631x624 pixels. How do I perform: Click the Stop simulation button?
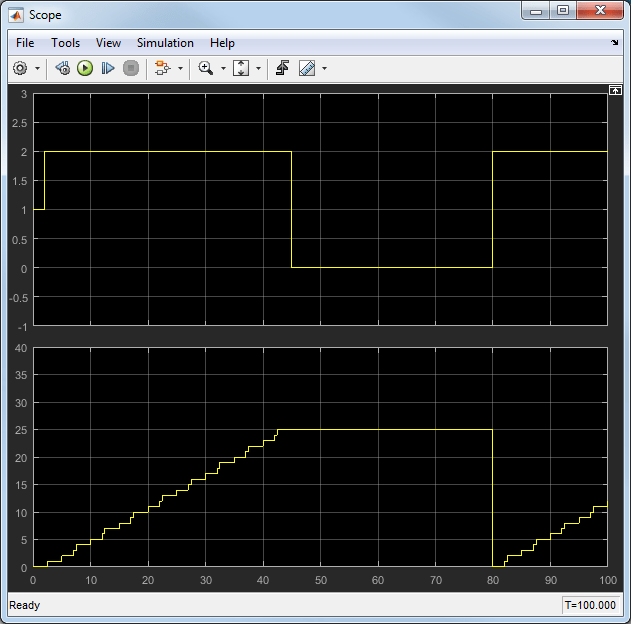tap(131, 68)
